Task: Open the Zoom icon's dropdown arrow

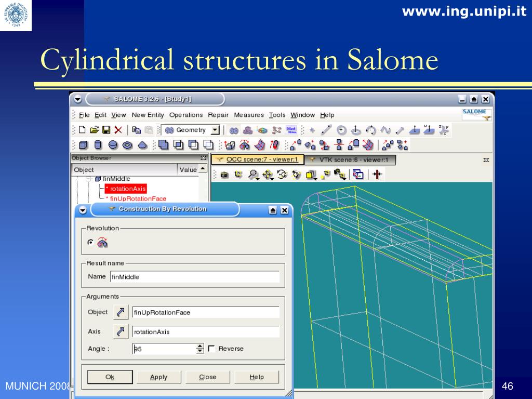Action: click(258, 179)
